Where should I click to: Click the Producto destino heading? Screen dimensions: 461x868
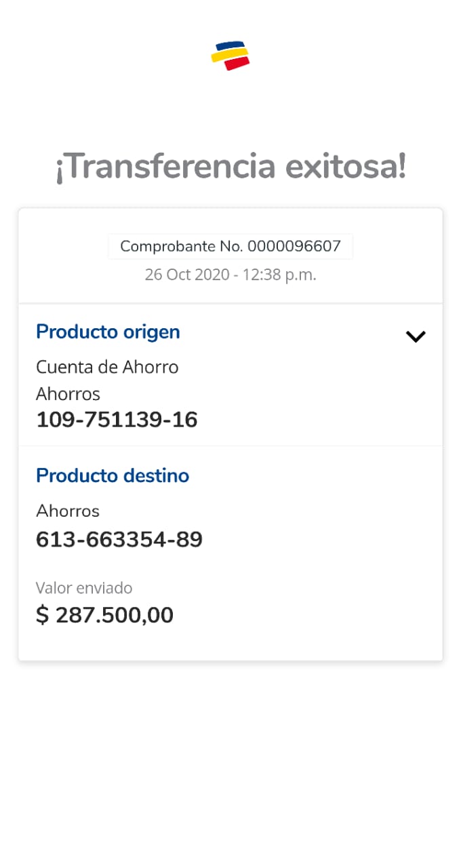tap(113, 475)
